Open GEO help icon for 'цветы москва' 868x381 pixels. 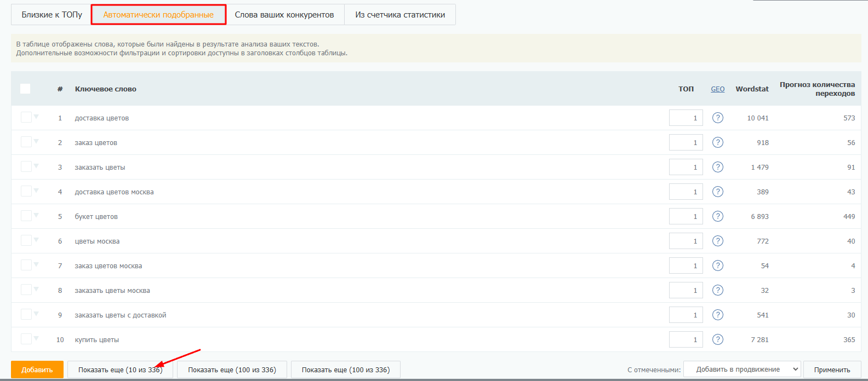(x=717, y=241)
